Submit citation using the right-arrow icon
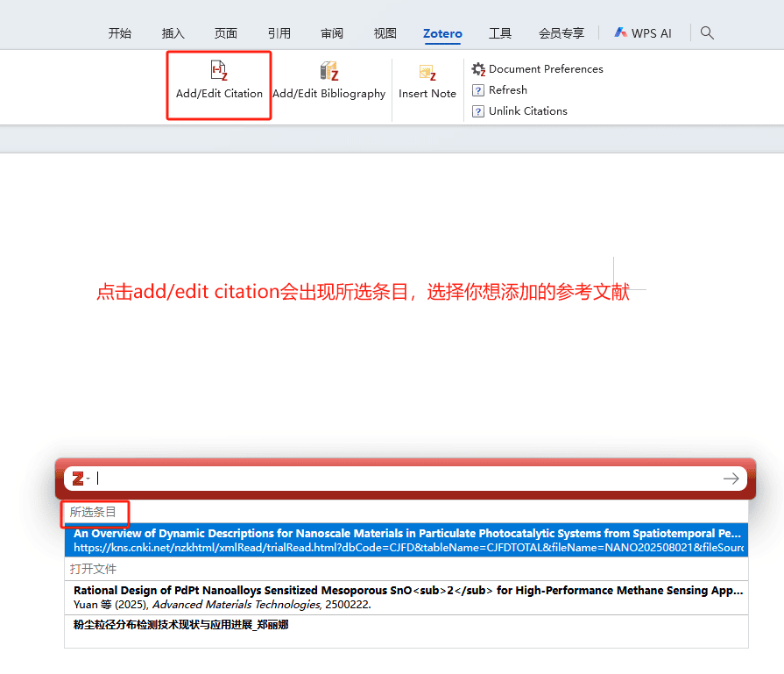This screenshot has width=784, height=674. click(x=731, y=479)
